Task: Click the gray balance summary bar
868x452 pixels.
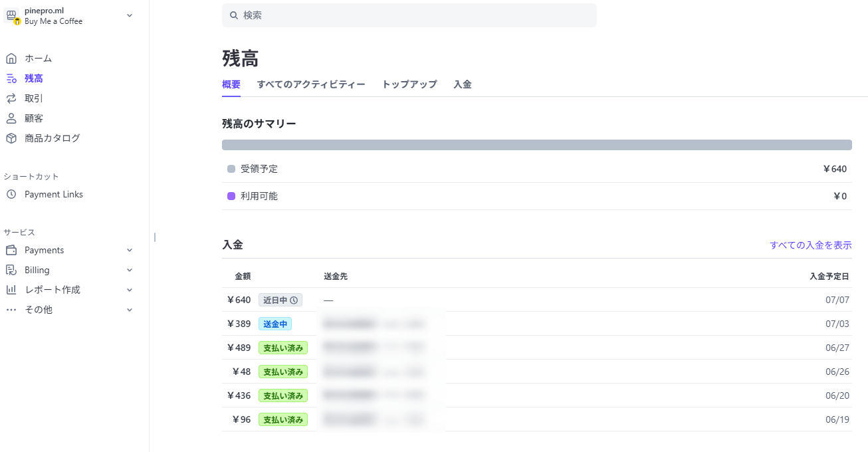Action: [536, 145]
